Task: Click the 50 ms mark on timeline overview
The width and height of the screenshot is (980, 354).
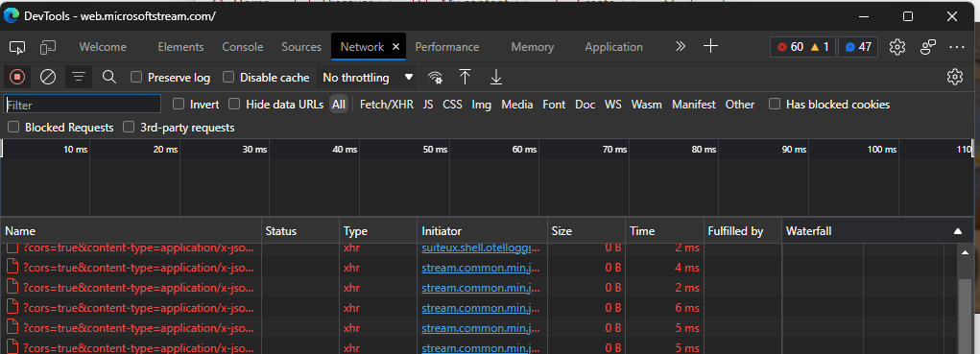Action: (x=436, y=150)
